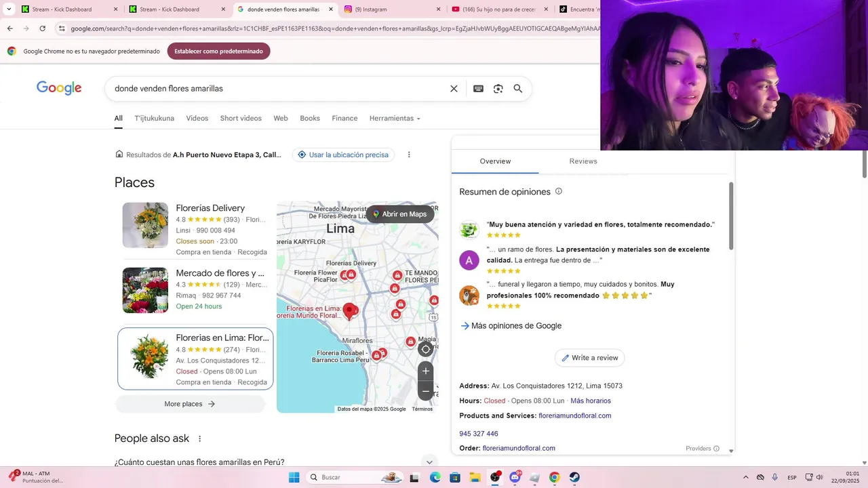Viewport: 868px width, 488px height.
Task: Open the Books search filter
Action: click(x=310, y=119)
